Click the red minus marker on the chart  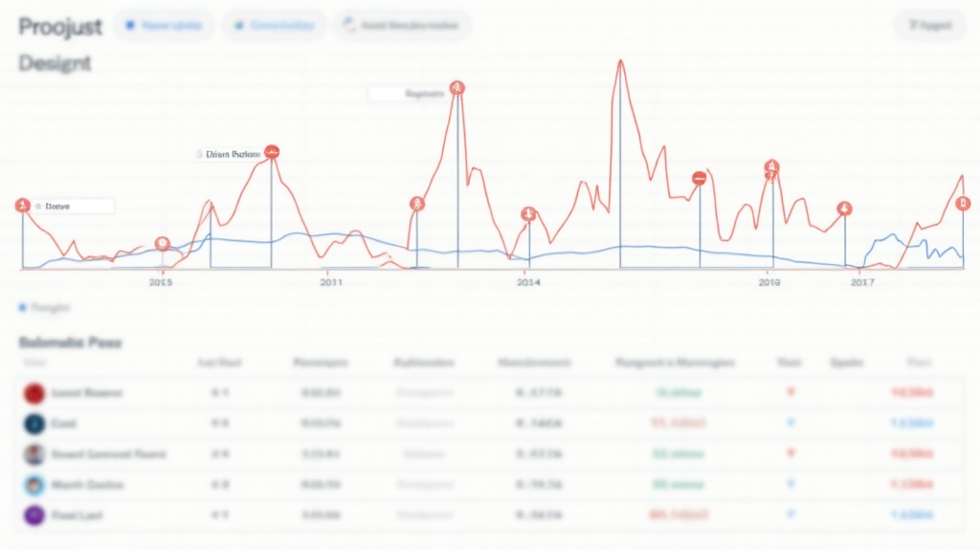pyautogui.click(x=699, y=178)
